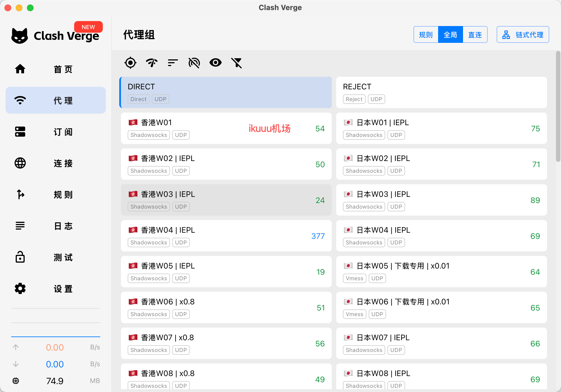Select 日本W05 下载专用 x0.01 node
This screenshot has height=392, width=561.
[441, 272]
